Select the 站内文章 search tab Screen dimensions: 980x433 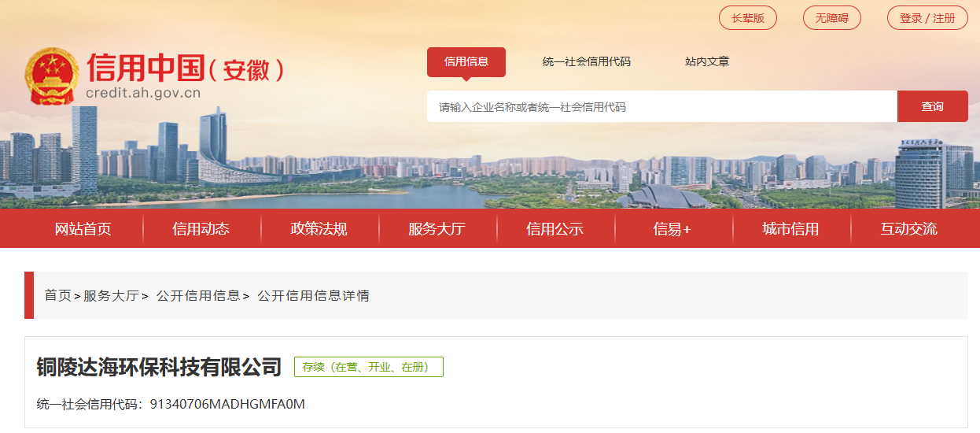click(x=707, y=61)
